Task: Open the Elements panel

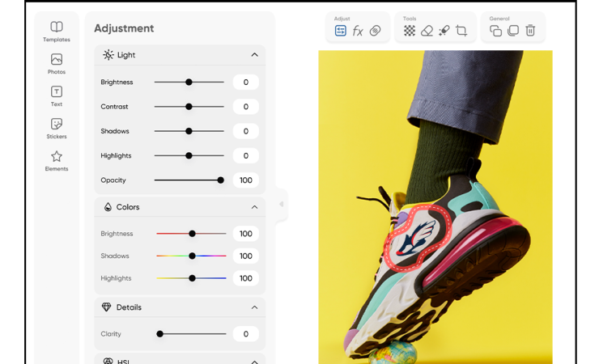Action: [57, 161]
